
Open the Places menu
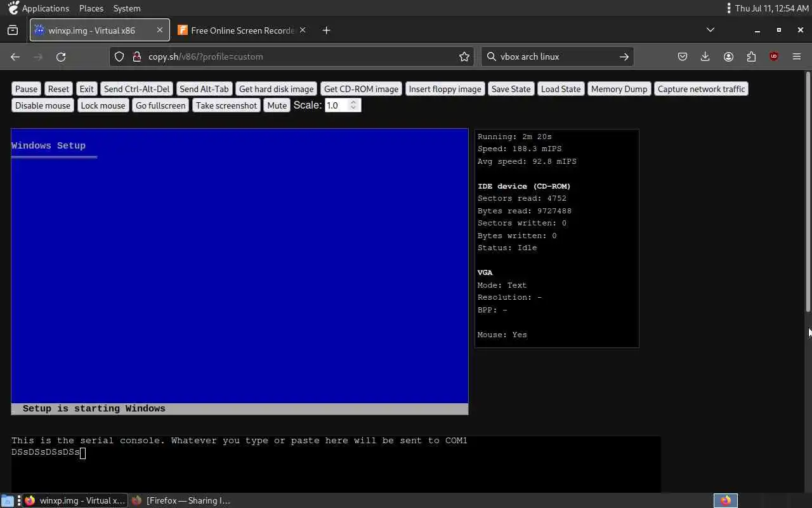pyautogui.click(x=91, y=8)
